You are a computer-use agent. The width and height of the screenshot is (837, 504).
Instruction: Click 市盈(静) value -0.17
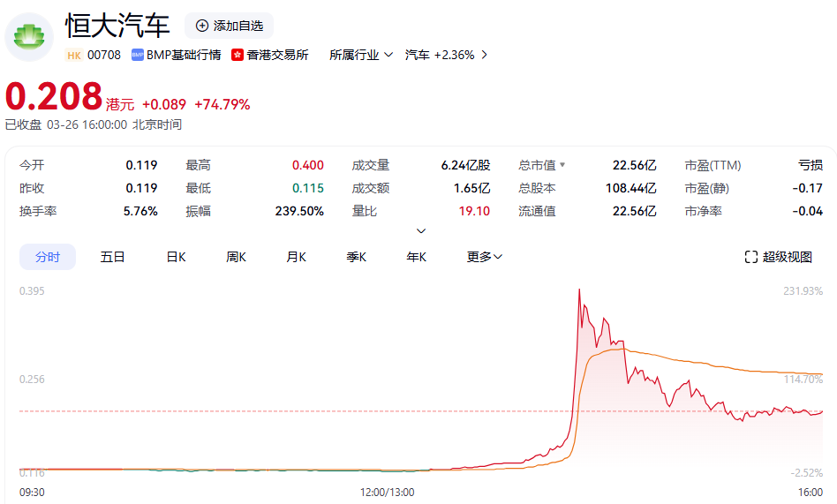[807, 188]
